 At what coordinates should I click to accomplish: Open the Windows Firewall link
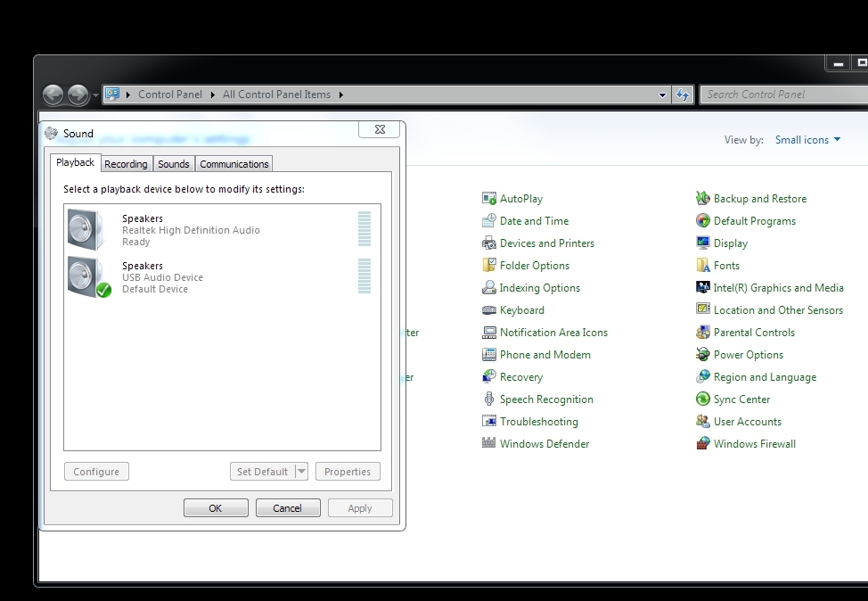(755, 444)
